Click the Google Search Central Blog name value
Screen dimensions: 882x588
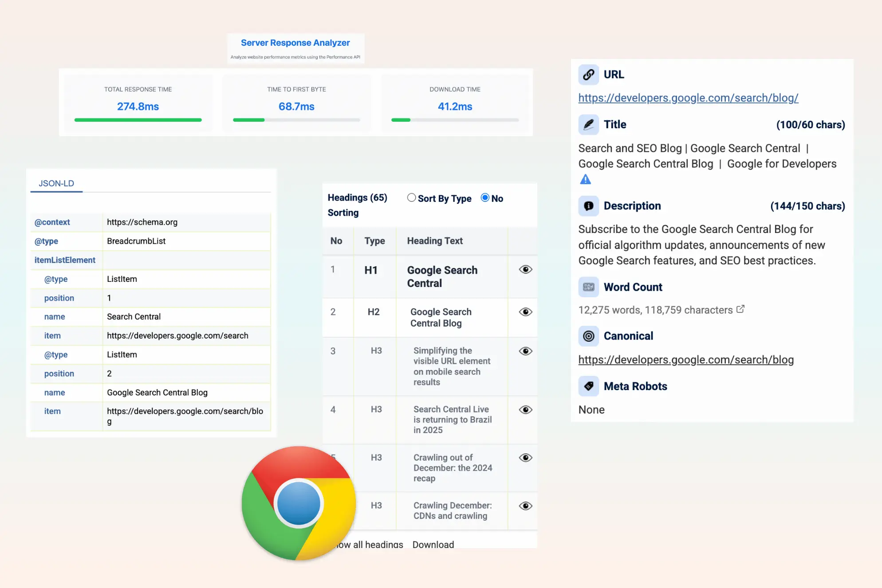[157, 393]
